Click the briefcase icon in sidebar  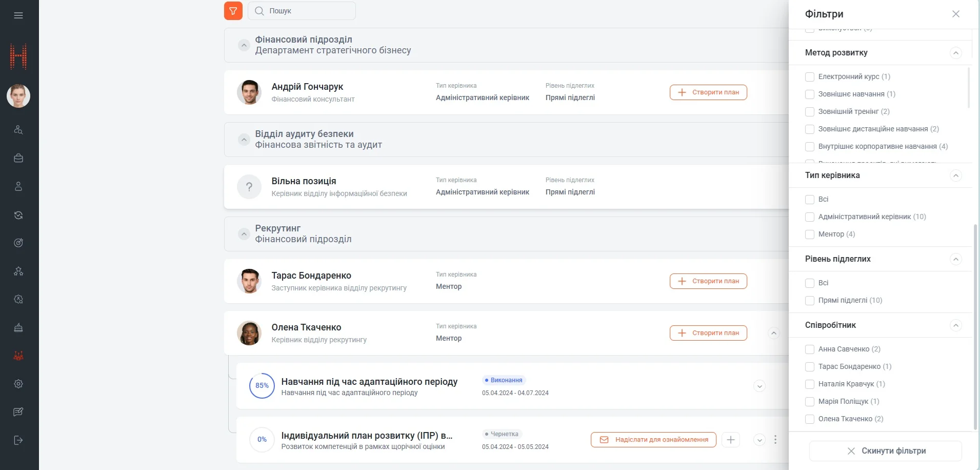click(18, 159)
